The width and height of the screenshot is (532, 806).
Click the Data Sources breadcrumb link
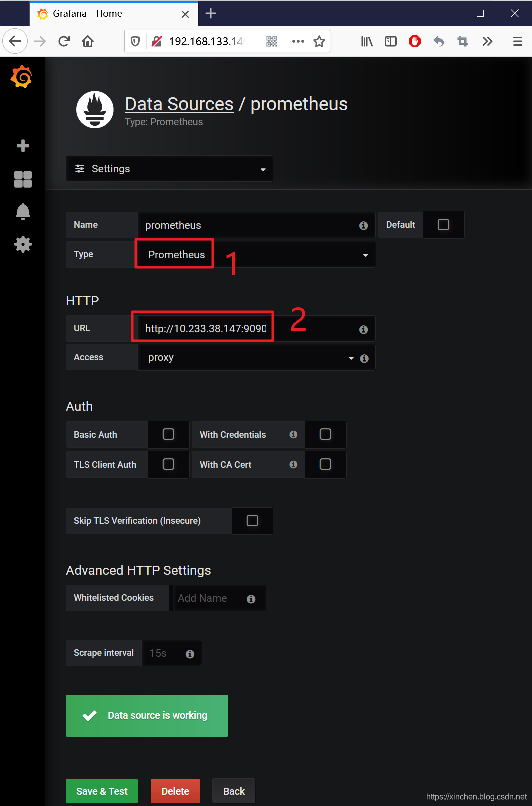pos(179,104)
